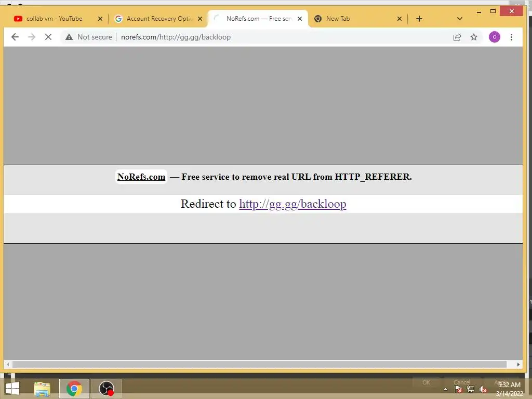Open the Action Center flag icon
The width and height of the screenshot is (532, 399).
point(458,389)
